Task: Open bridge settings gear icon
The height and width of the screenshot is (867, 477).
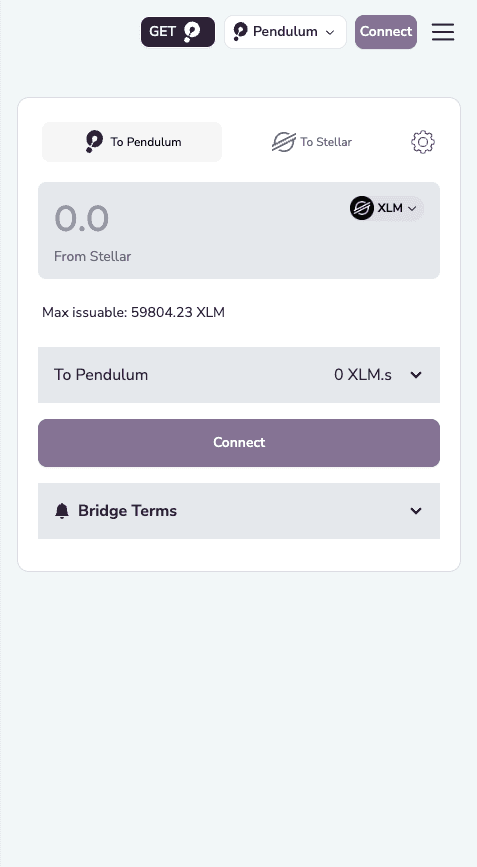Action: click(423, 142)
